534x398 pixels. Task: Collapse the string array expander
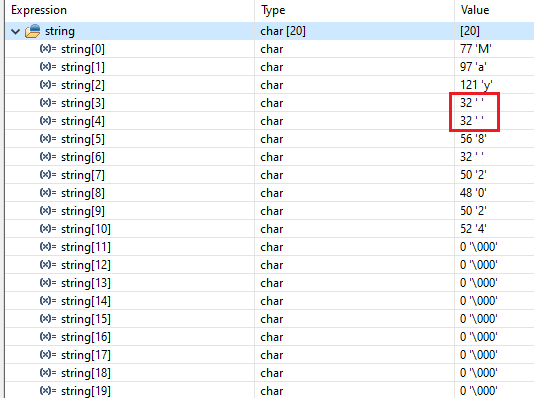click(15, 32)
